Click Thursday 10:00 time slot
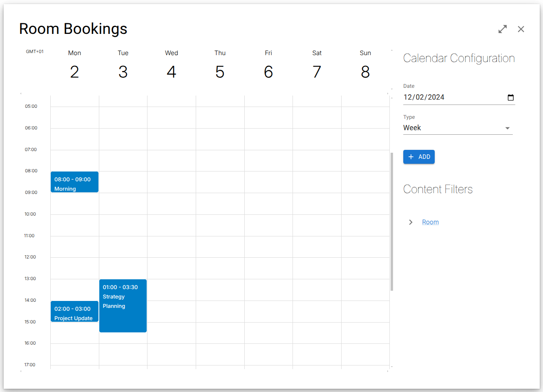 [x=220, y=225]
